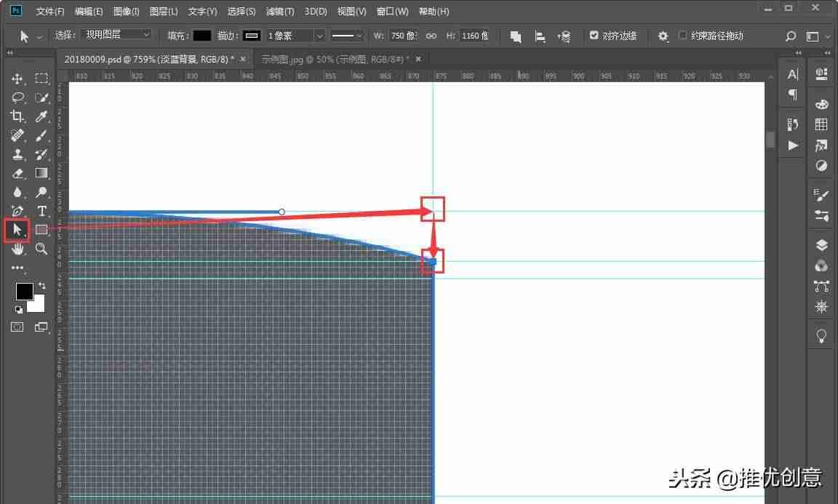
Task: Select the Horizontal Type tool
Action: (41, 211)
